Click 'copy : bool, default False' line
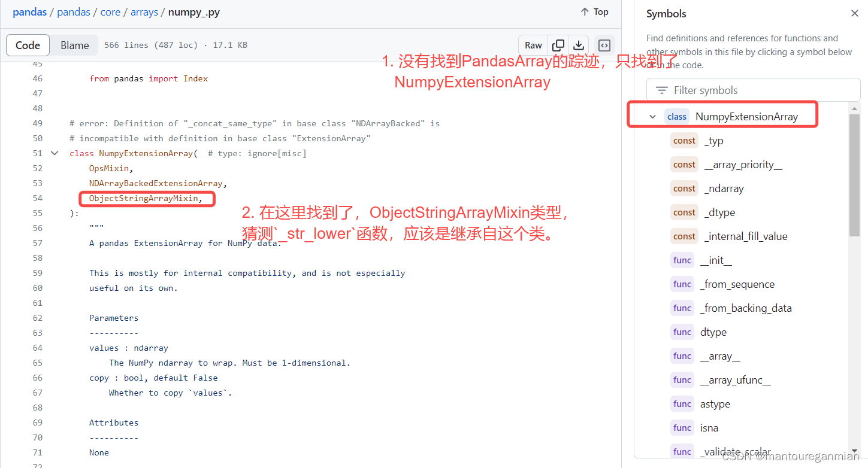The height and width of the screenshot is (468, 868). (153, 378)
